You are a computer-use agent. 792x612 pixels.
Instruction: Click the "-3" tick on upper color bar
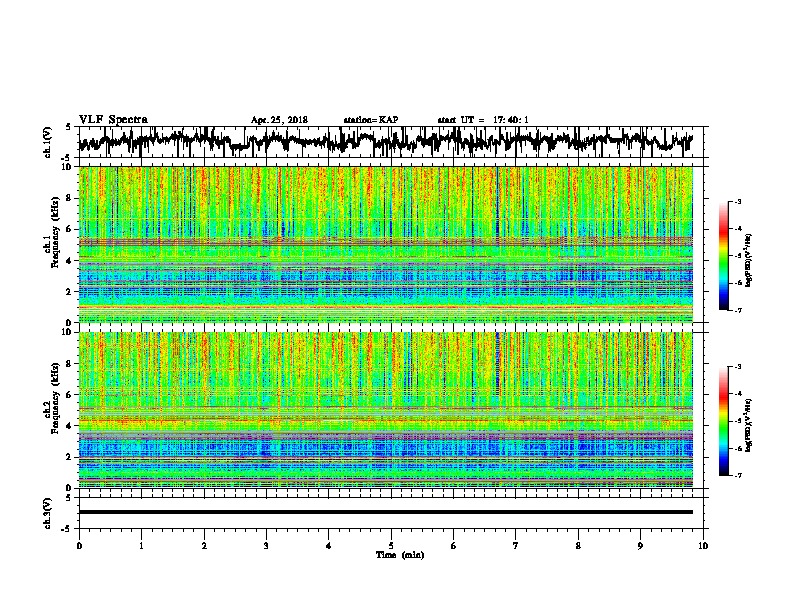coord(737,202)
